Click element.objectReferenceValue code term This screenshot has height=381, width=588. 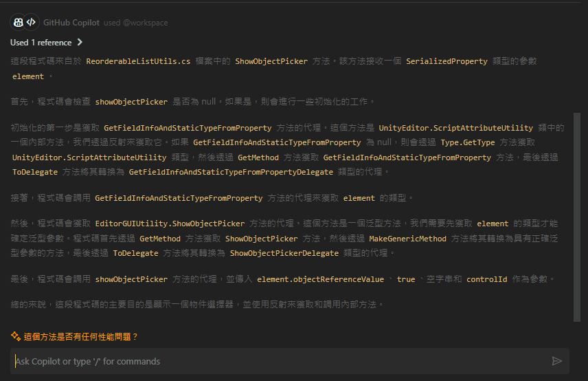(321, 279)
